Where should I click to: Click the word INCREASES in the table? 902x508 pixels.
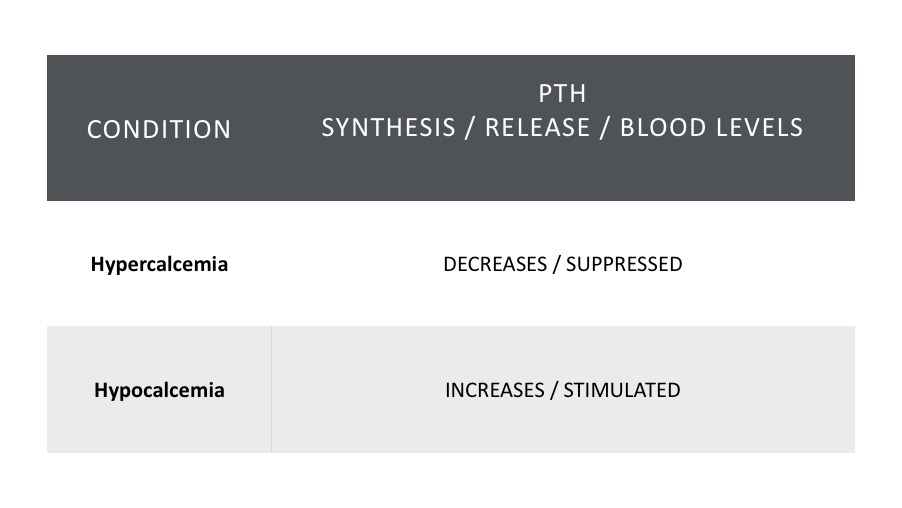point(495,390)
